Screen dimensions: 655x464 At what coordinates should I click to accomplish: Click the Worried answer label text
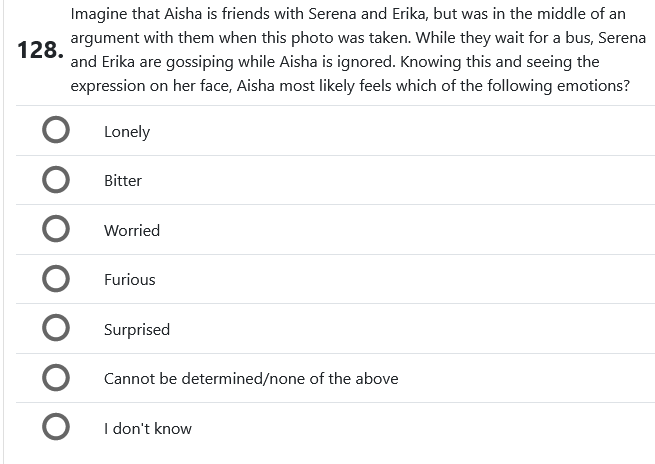(x=132, y=230)
